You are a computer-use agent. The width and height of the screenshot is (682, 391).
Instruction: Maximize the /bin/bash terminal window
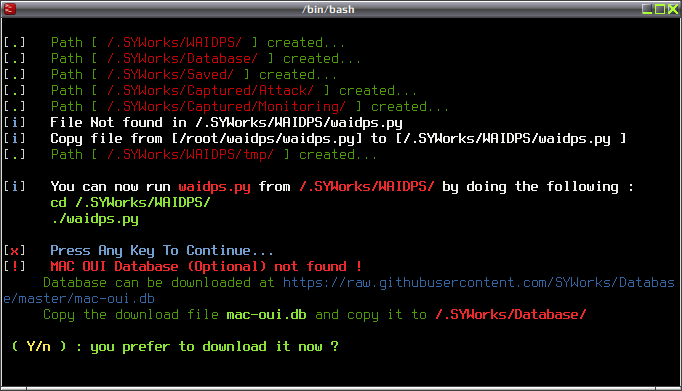coord(660,9)
